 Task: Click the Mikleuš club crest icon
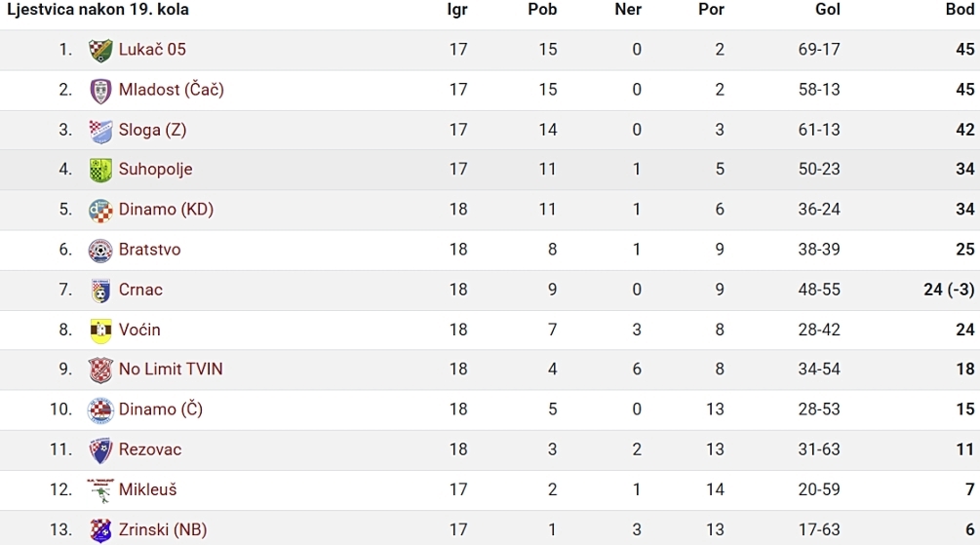(x=100, y=490)
